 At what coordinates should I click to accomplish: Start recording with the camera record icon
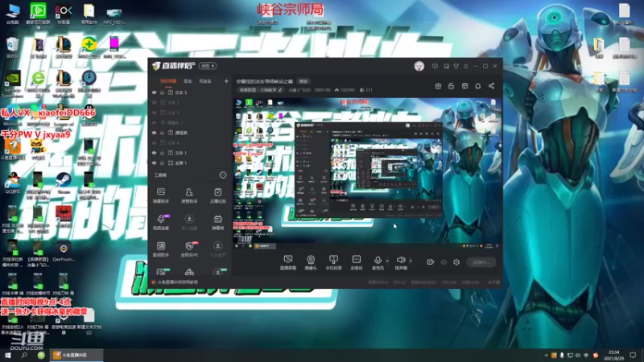tap(430, 262)
